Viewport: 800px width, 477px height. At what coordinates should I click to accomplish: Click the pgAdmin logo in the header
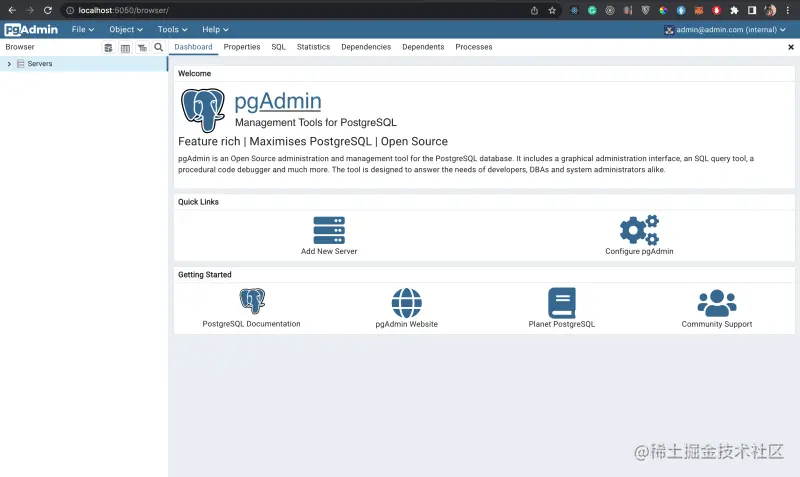31,30
